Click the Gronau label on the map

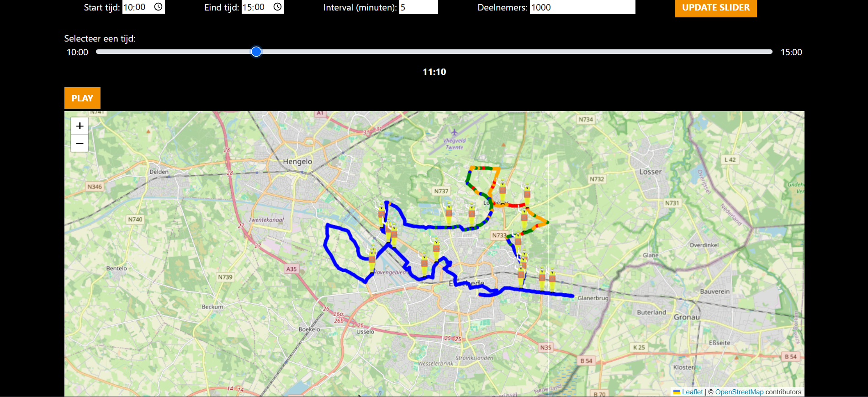pyautogui.click(x=687, y=317)
